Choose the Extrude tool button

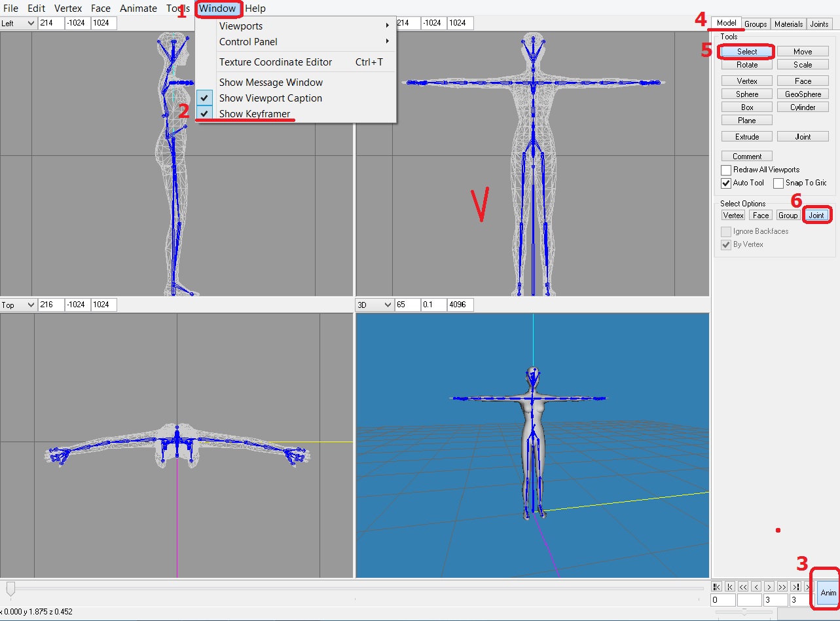click(x=746, y=137)
